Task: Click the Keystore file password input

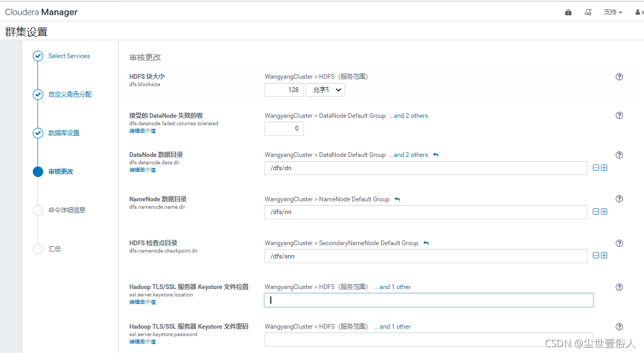Action: pos(429,339)
